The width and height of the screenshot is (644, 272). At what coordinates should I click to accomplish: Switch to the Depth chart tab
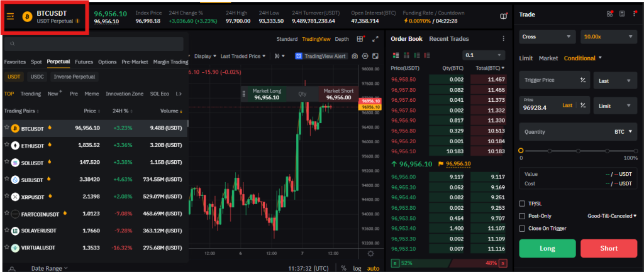click(341, 39)
